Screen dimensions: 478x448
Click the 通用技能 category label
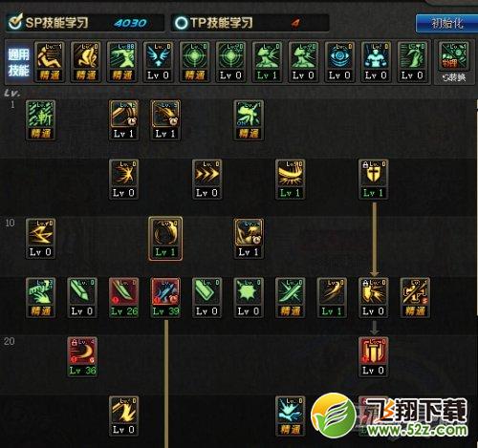click(18, 62)
